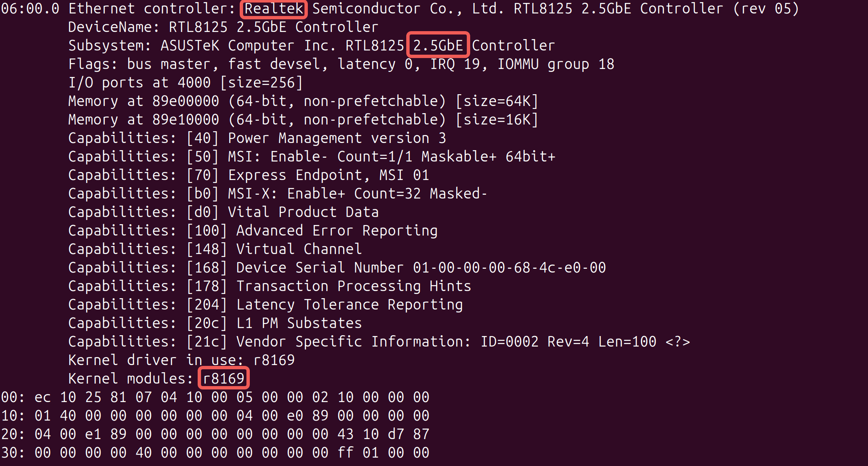Viewport: 868px width, 466px height.
Task: Click the Power Management version 3 capability
Action: [x=337, y=138]
